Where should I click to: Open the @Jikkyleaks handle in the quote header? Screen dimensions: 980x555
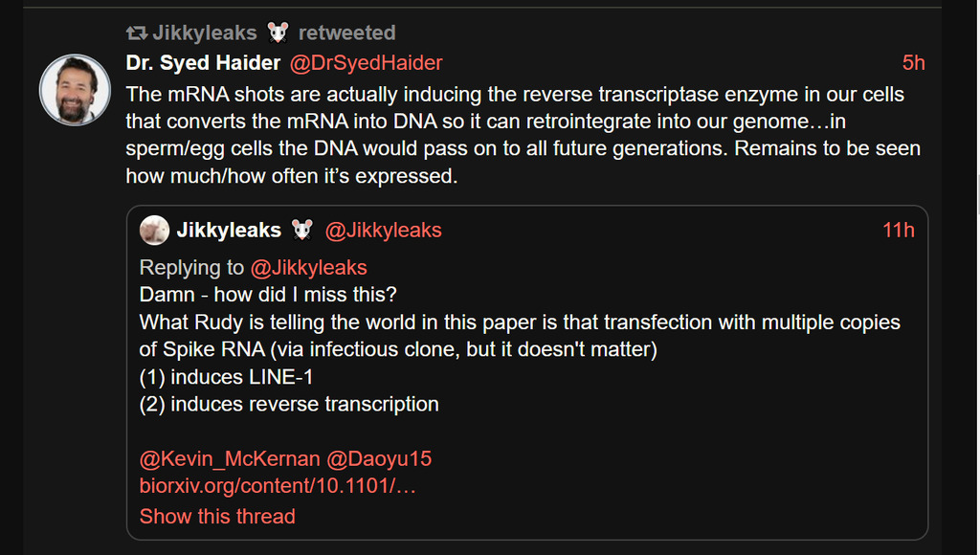click(x=383, y=231)
